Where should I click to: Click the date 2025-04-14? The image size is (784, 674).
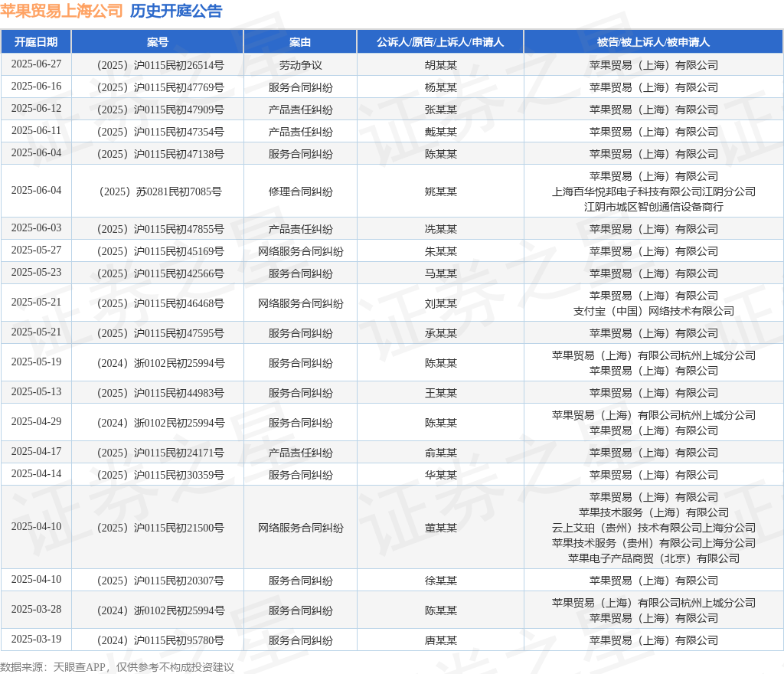(36, 474)
